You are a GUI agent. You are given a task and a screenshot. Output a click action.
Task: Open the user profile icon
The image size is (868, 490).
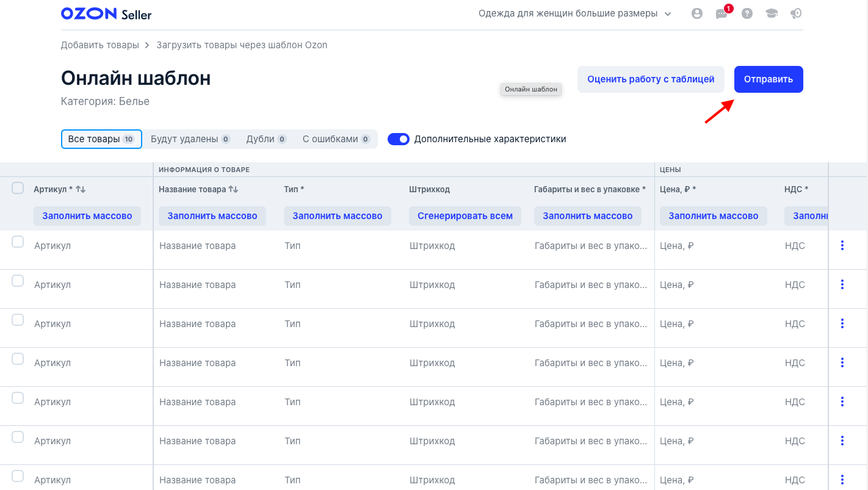click(696, 13)
